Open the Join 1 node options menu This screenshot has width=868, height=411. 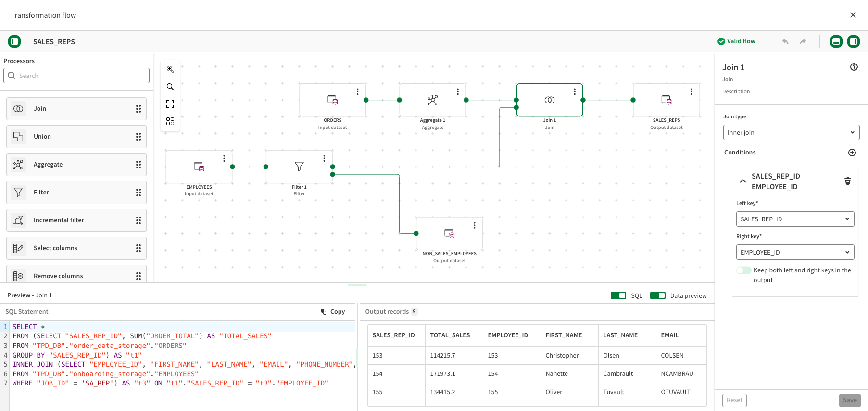pos(575,91)
